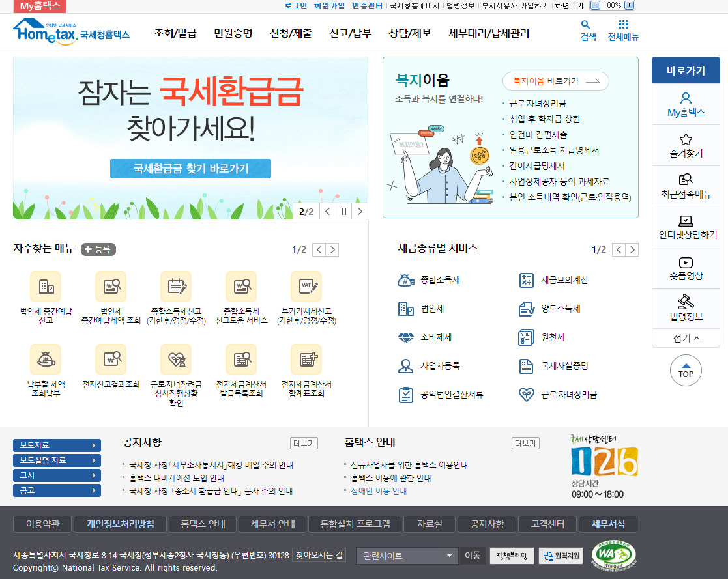Open the 인증센터 link
This screenshot has height=579, width=728.
pos(367,6)
